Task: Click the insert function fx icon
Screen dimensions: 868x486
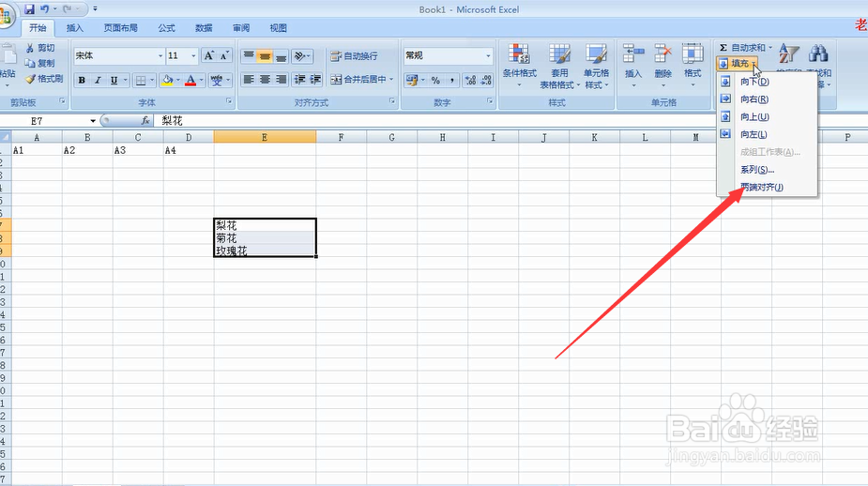Action: pyautogui.click(x=145, y=121)
